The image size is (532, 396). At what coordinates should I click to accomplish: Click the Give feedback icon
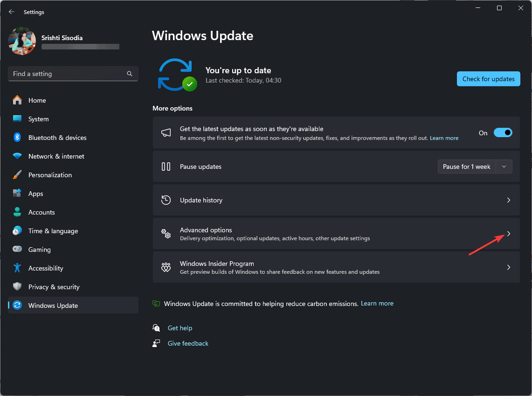156,343
